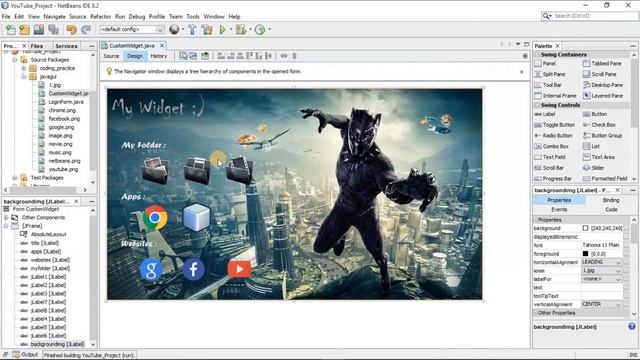Click the Profile Project toolbar icon
The image size is (640, 360).
pos(260,29)
